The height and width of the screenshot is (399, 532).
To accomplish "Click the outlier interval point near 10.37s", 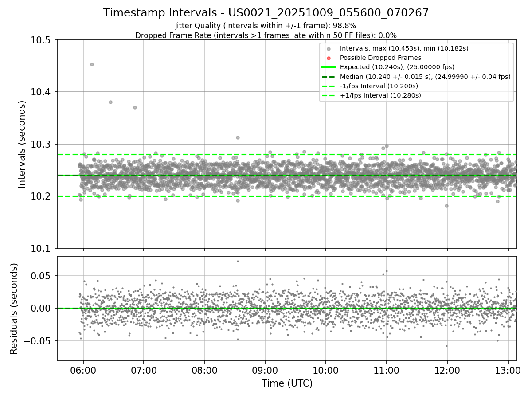I will click(135, 107).
